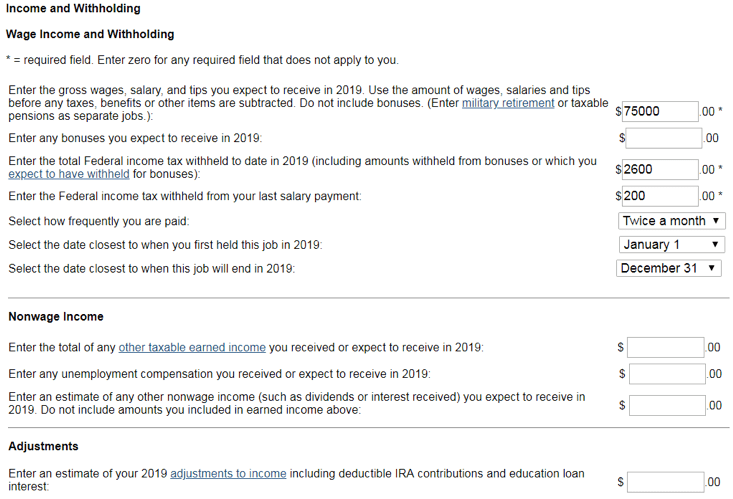Click the gross wages field showing 75000
Screen dimensions: 733x499
point(658,111)
